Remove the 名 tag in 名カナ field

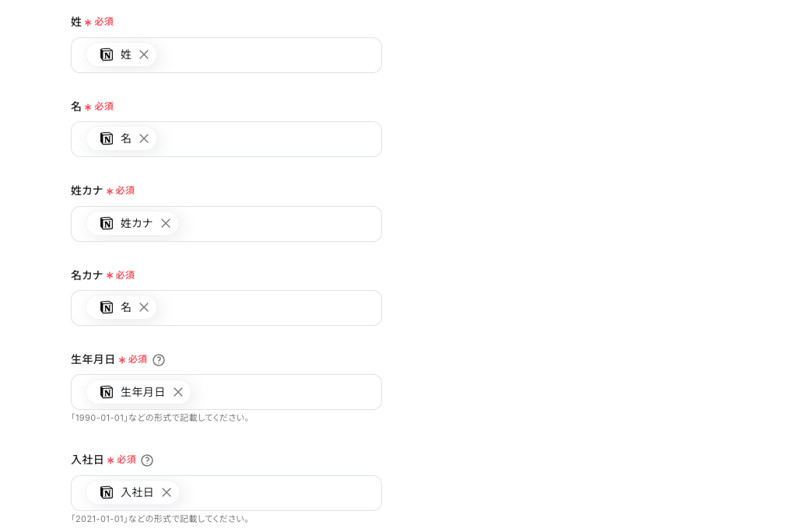(x=144, y=307)
